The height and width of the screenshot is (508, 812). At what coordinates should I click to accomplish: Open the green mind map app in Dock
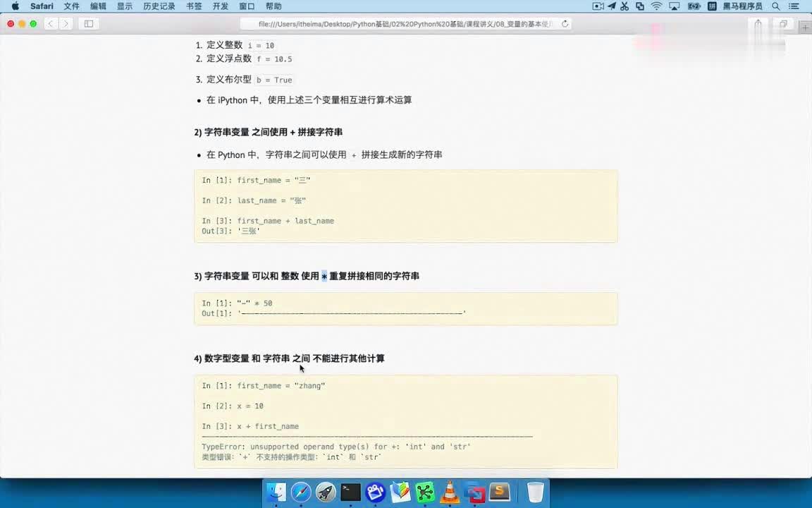425,492
